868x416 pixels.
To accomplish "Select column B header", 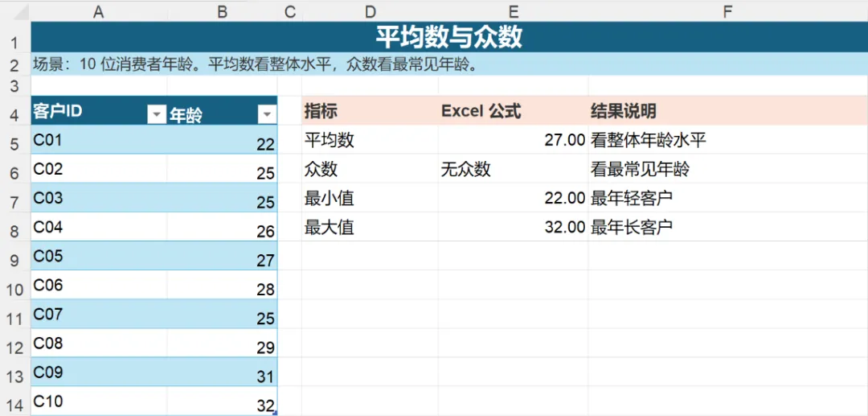I will (222, 11).
